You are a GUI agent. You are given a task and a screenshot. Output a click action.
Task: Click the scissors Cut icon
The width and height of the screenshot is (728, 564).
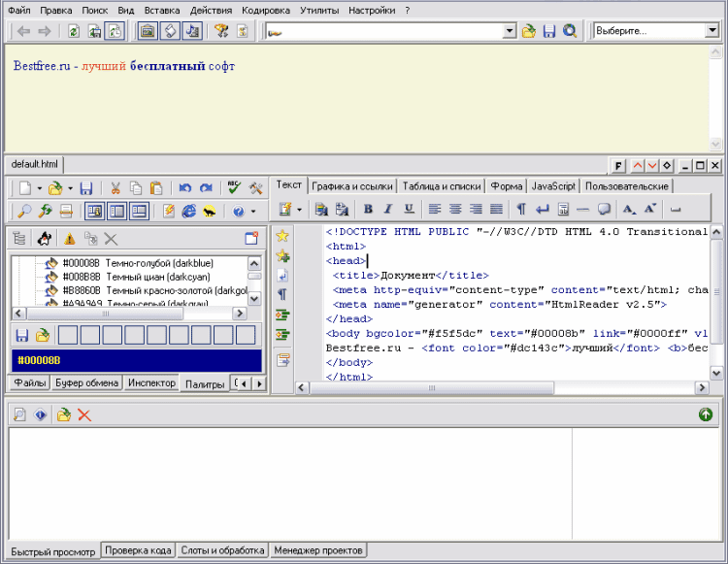[x=116, y=188]
